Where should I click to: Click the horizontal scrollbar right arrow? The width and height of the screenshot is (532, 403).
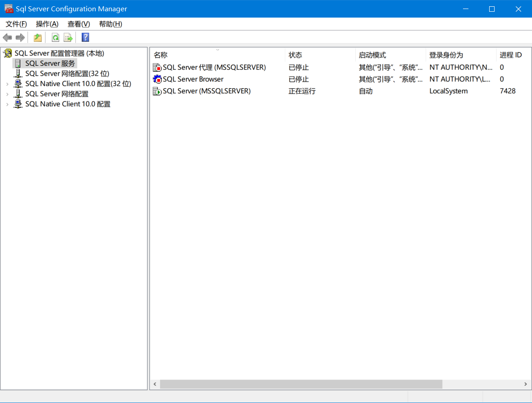pos(525,384)
